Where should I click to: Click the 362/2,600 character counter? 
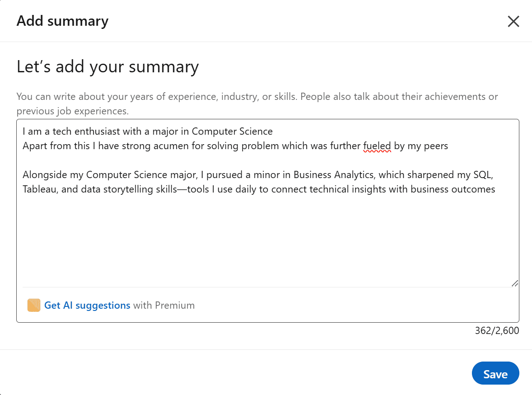tap(497, 331)
